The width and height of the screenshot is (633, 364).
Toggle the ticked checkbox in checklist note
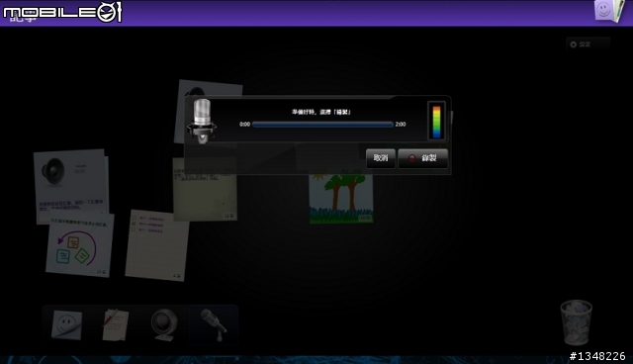(135, 224)
